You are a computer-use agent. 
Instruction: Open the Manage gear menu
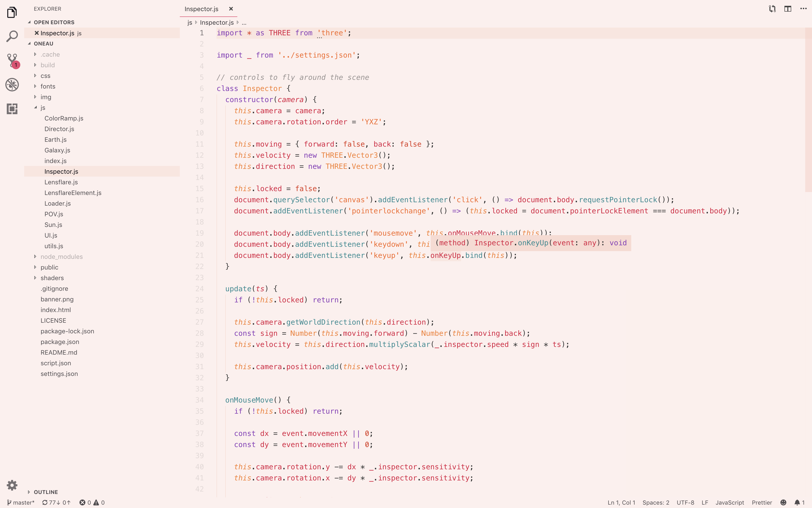(12, 485)
